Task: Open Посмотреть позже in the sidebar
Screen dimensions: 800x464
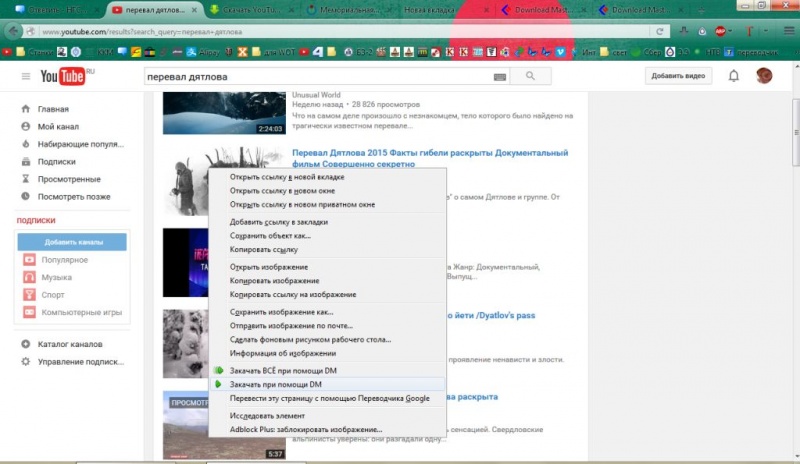Action: 73,196
